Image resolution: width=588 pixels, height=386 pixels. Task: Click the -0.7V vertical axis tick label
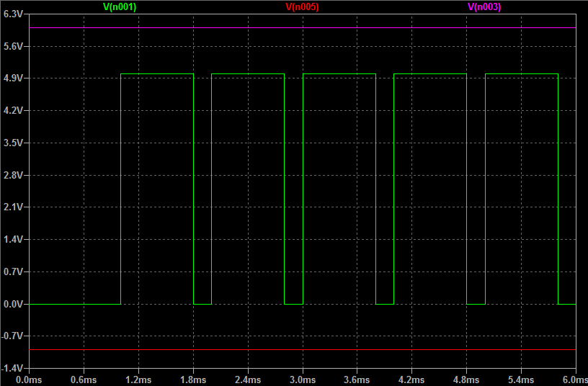pyautogui.click(x=13, y=336)
